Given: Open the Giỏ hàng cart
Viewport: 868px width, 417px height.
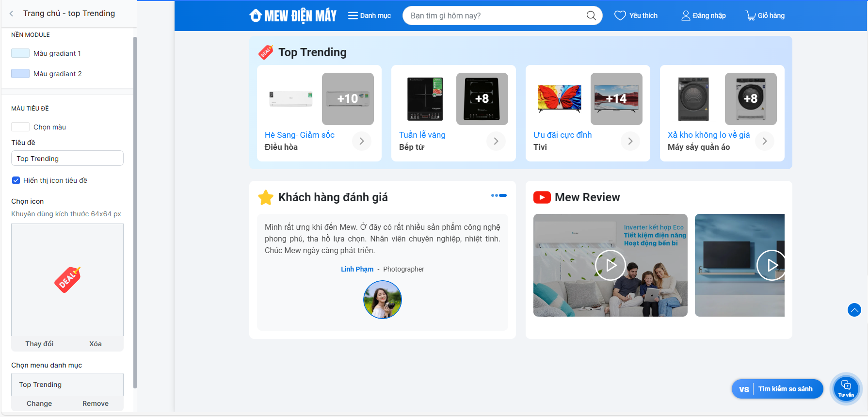Looking at the screenshot, I should pos(750,16).
